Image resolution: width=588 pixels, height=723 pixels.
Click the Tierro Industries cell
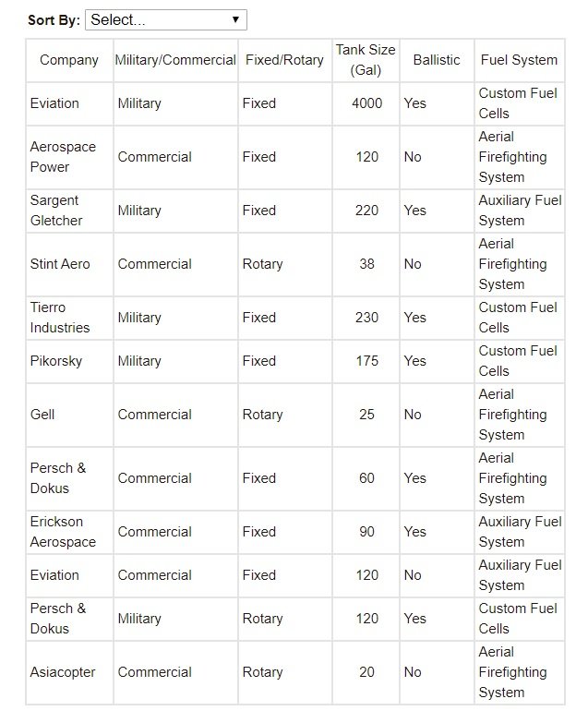60,318
